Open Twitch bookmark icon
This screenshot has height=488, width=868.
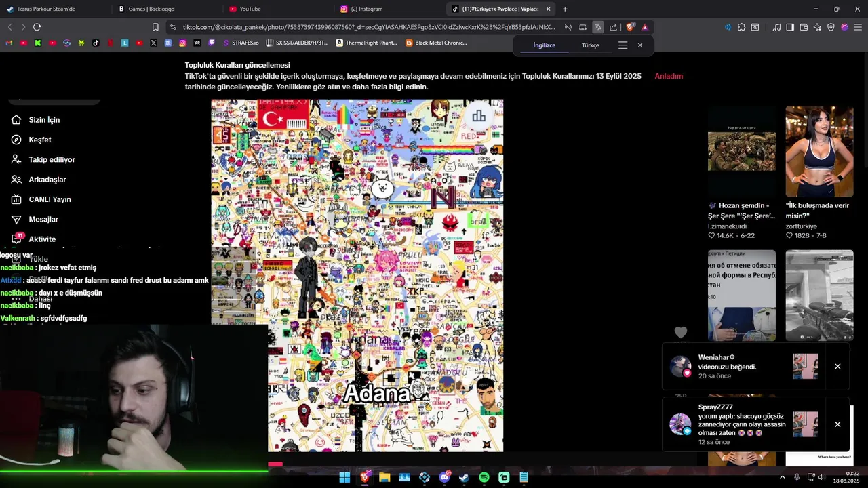point(212,43)
